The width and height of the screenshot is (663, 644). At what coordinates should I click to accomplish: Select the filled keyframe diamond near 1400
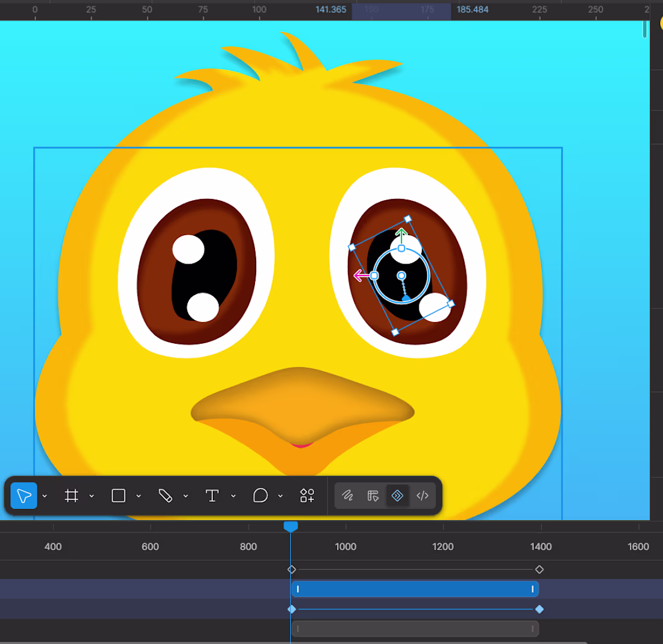(x=539, y=609)
